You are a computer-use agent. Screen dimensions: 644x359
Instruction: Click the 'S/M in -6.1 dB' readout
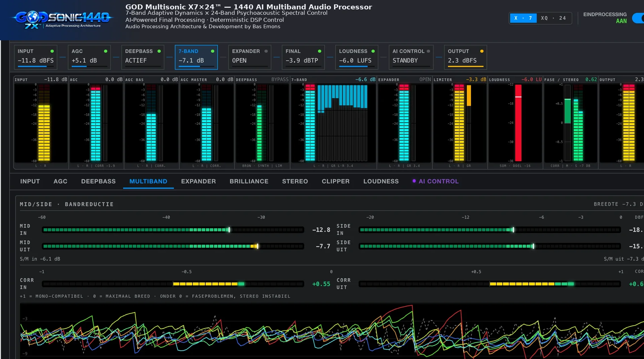tap(40, 259)
